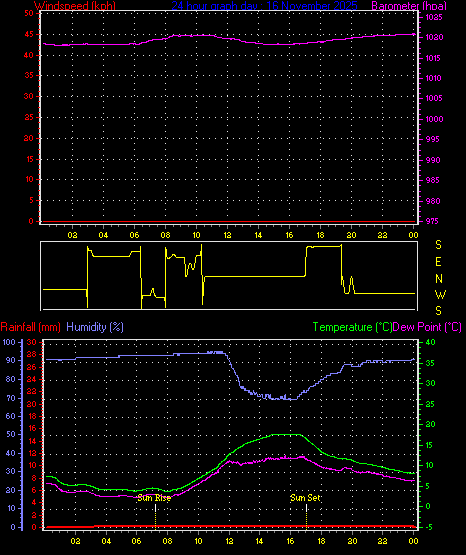Click the 10 hour label under temperature graph
Image resolution: width=466 pixels, height=555 pixels.
[x=198, y=541]
